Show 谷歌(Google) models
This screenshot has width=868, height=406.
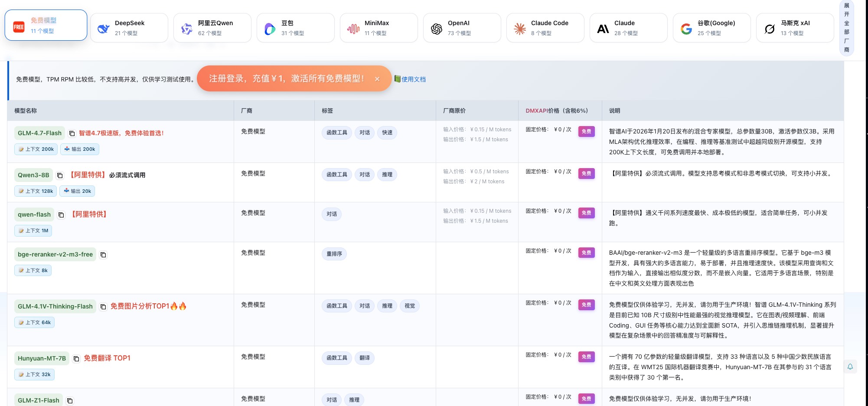coord(711,28)
